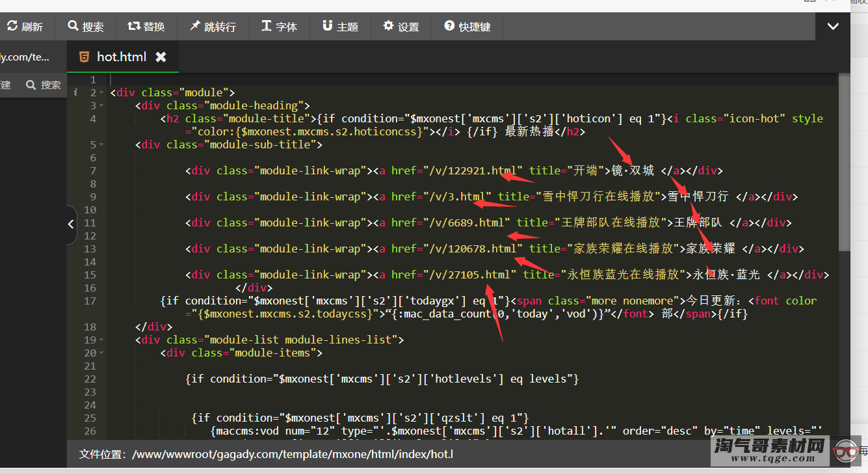Click 搜索 in the left file panel
This screenshot has width=868, height=473.
(44, 85)
